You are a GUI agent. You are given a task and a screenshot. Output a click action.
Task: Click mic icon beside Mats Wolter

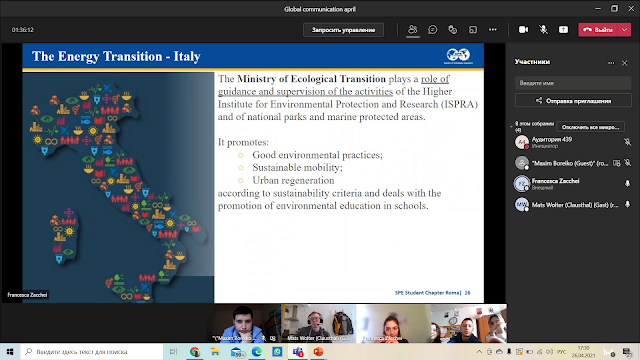point(627,204)
